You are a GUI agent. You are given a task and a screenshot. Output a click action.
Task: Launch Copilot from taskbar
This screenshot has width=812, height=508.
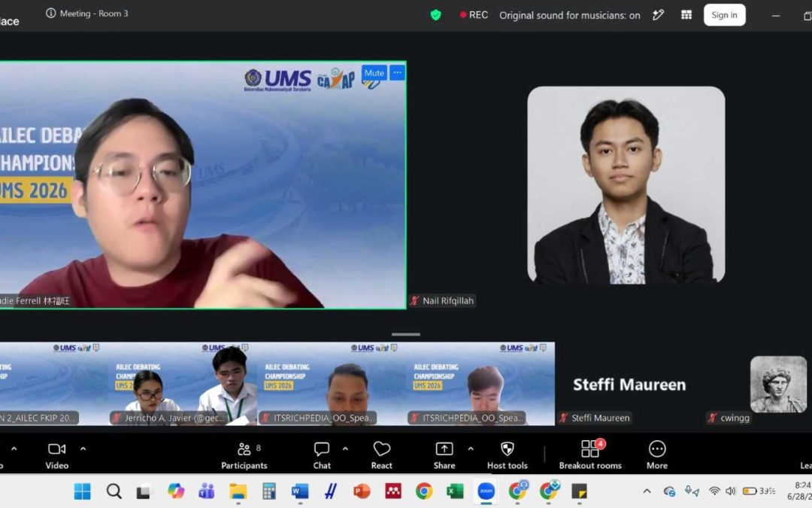point(175,491)
